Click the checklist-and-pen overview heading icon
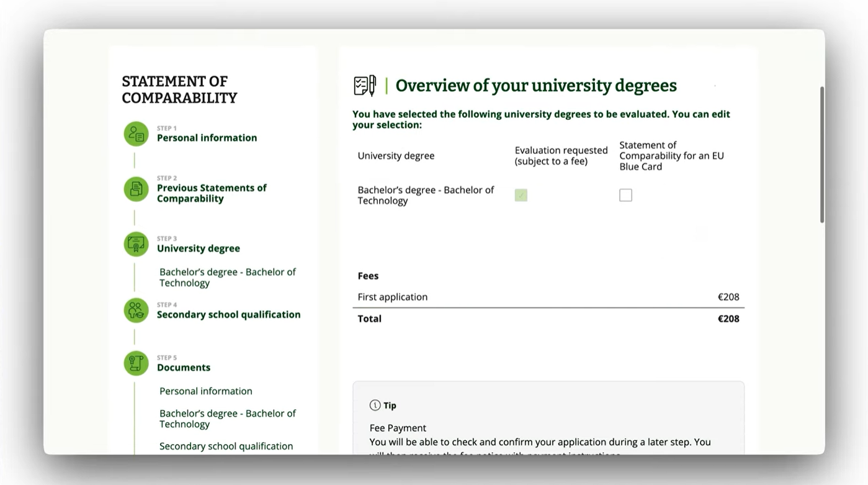The height and width of the screenshot is (485, 868). [365, 86]
